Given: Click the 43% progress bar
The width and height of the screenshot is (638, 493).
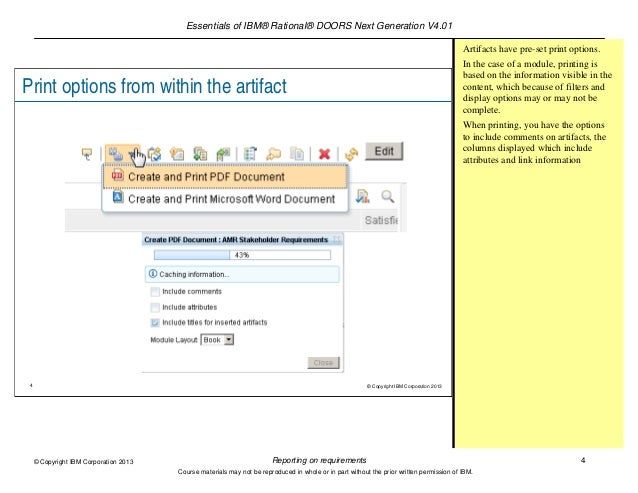Looking at the screenshot, I should point(242,255).
